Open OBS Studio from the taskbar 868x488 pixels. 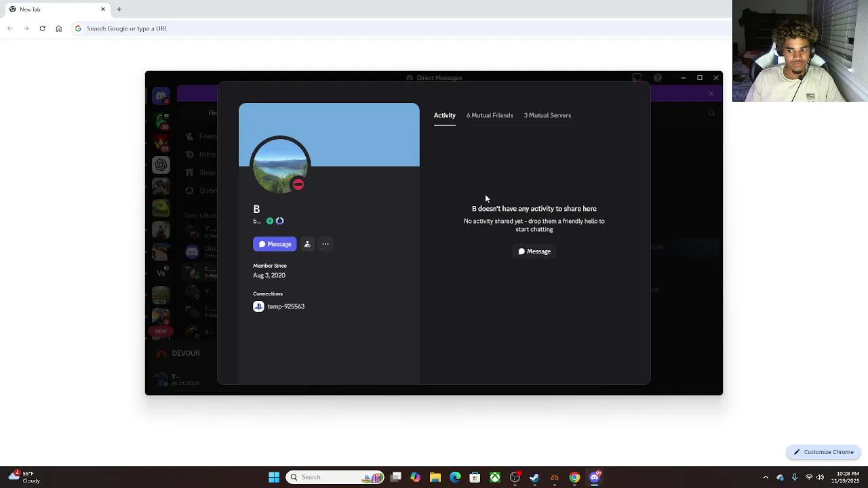(x=515, y=477)
